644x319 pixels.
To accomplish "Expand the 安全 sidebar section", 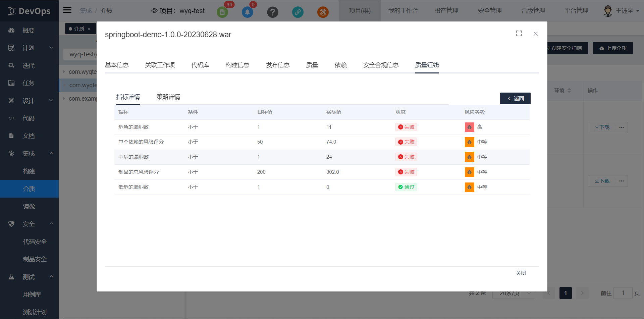I will (29, 224).
